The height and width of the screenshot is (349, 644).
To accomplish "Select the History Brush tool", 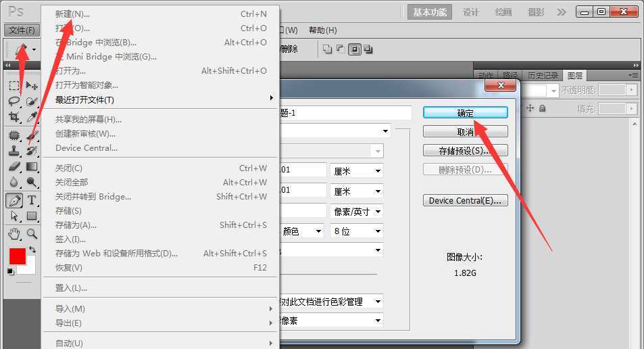I will pyautogui.click(x=32, y=150).
